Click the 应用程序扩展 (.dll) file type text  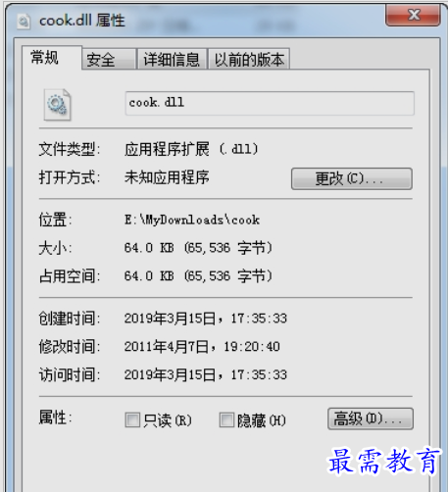pos(191,149)
